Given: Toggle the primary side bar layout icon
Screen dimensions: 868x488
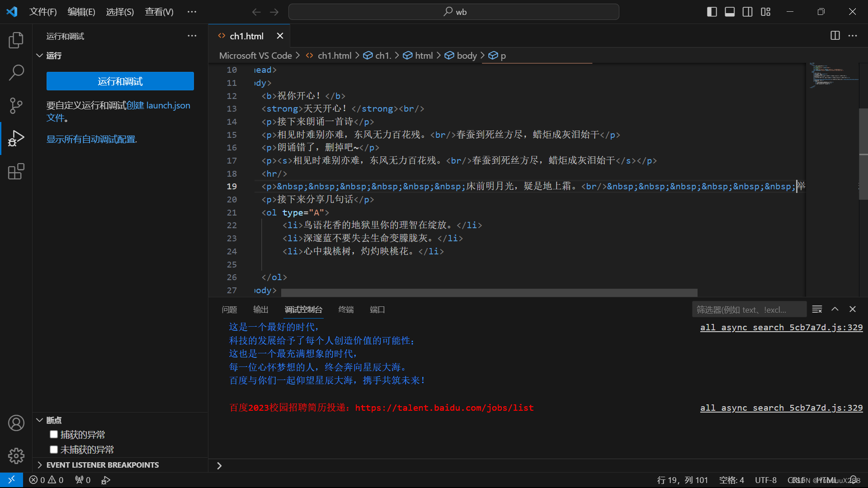Looking at the screenshot, I should [x=712, y=12].
